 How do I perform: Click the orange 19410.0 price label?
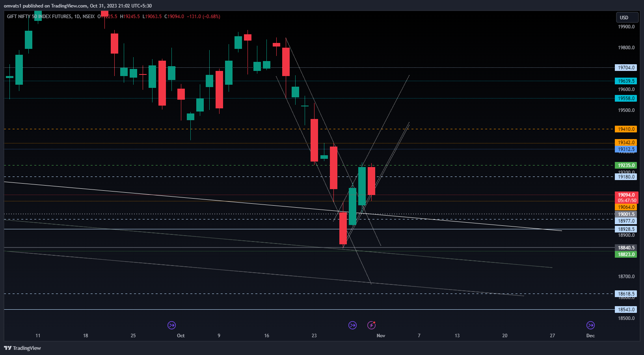pyautogui.click(x=626, y=129)
